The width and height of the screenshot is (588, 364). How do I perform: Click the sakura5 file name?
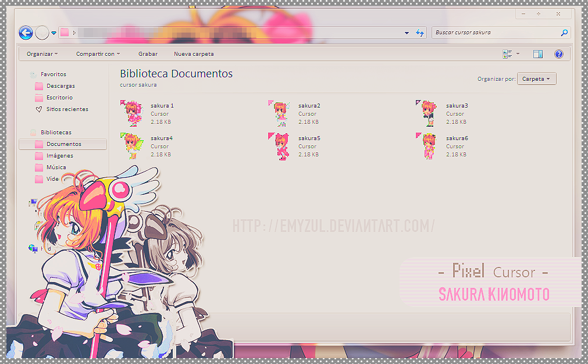309,138
